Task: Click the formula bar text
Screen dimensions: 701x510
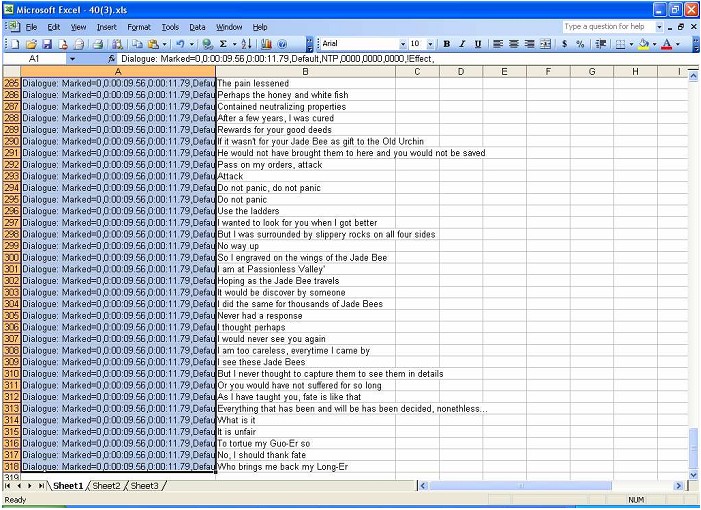Action: tap(278, 59)
